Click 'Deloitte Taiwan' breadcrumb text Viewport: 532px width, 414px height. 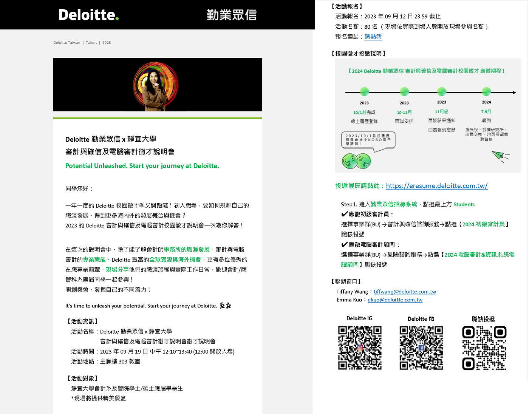pos(67,43)
